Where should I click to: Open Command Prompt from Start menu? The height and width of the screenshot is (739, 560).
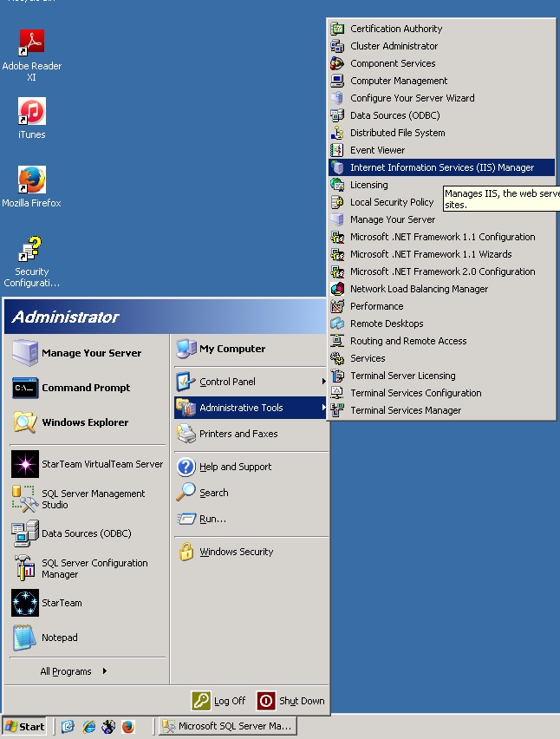[86, 388]
